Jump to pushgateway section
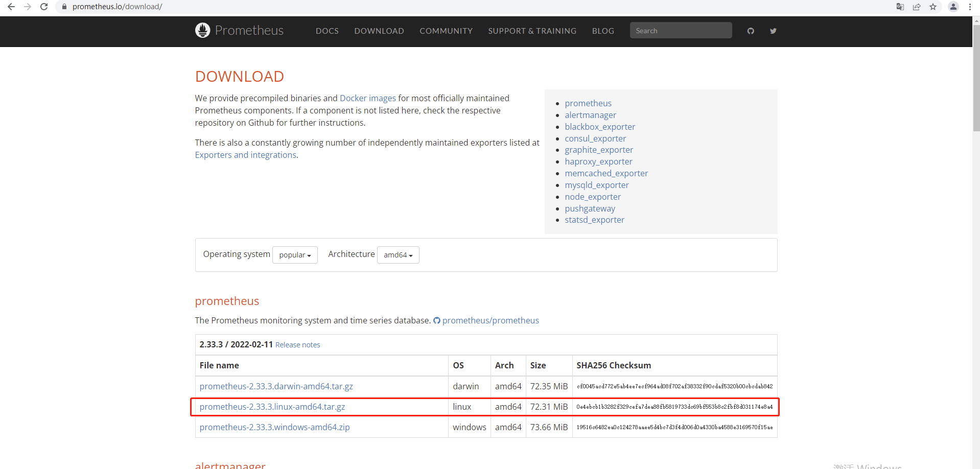 coord(590,208)
